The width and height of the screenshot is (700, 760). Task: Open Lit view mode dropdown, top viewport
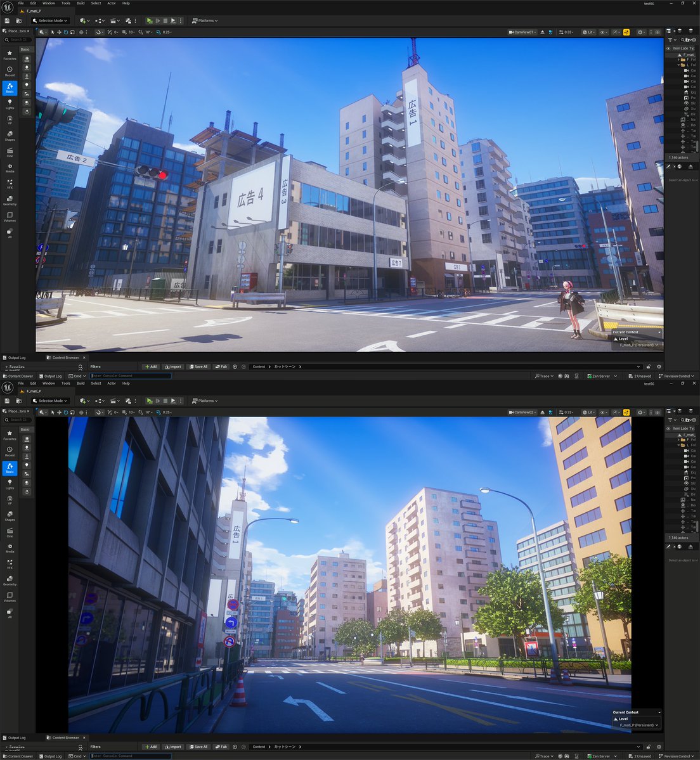click(x=588, y=32)
